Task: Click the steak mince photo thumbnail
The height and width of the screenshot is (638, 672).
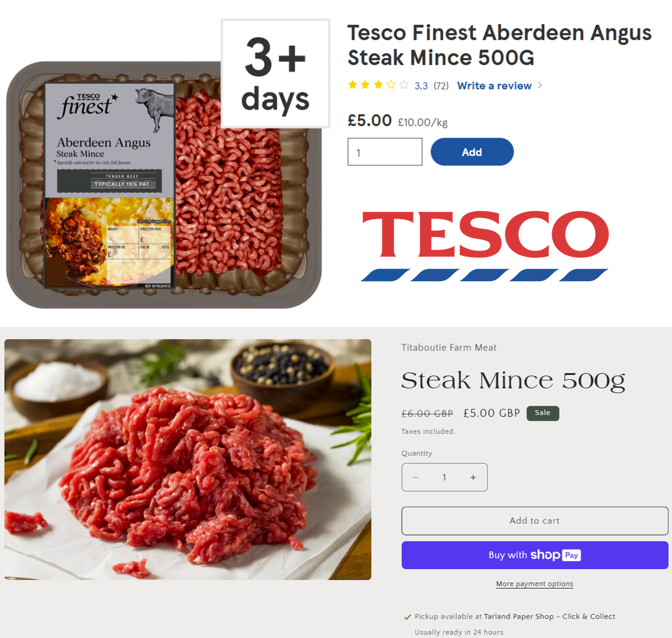Action: coord(187,459)
